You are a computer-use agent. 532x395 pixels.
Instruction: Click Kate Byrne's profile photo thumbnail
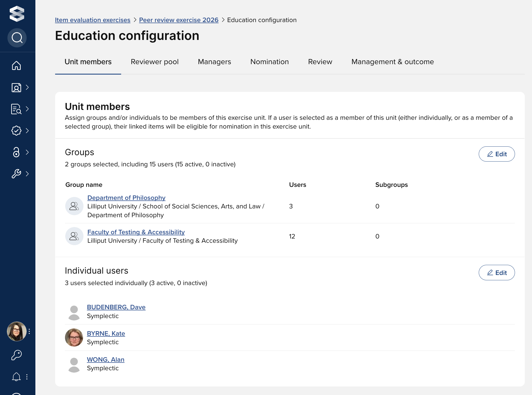[x=74, y=338]
